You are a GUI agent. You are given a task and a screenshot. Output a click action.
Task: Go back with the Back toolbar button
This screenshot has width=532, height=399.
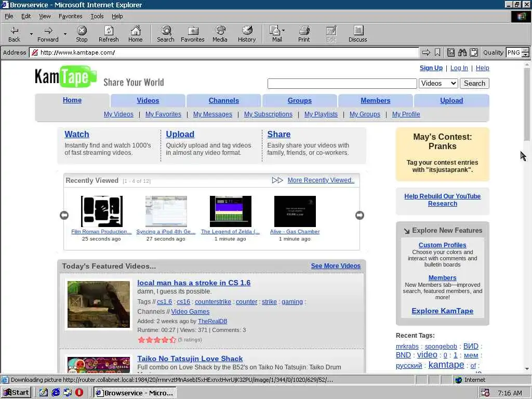[14, 34]
